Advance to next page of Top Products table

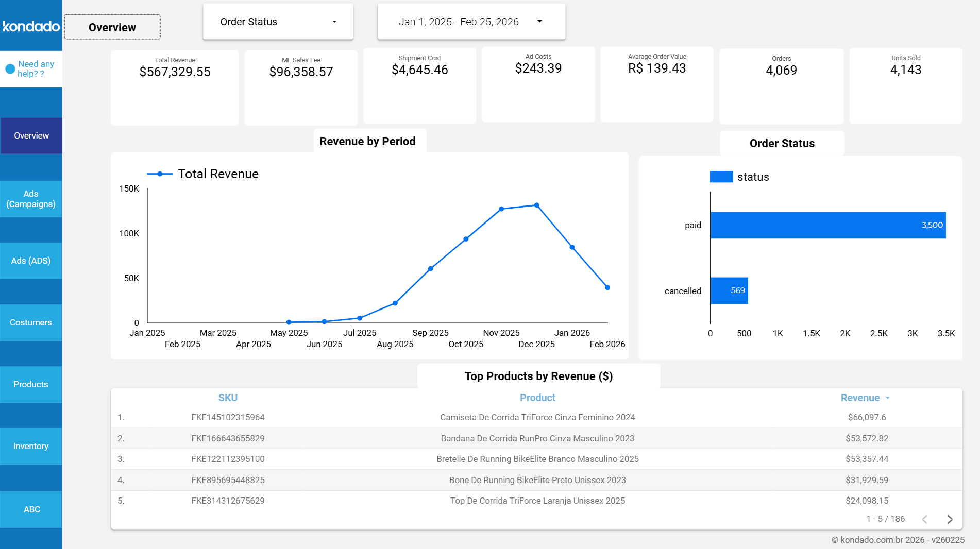tap(950, 519)
